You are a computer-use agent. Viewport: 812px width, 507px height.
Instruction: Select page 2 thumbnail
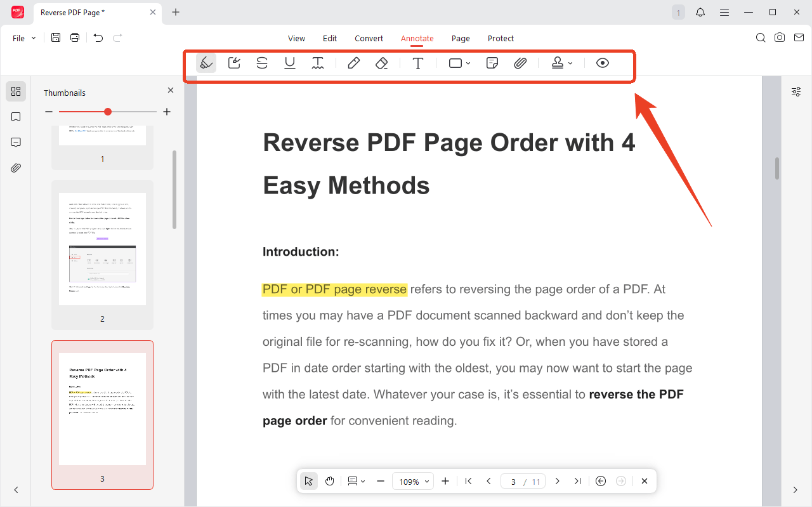102,255
